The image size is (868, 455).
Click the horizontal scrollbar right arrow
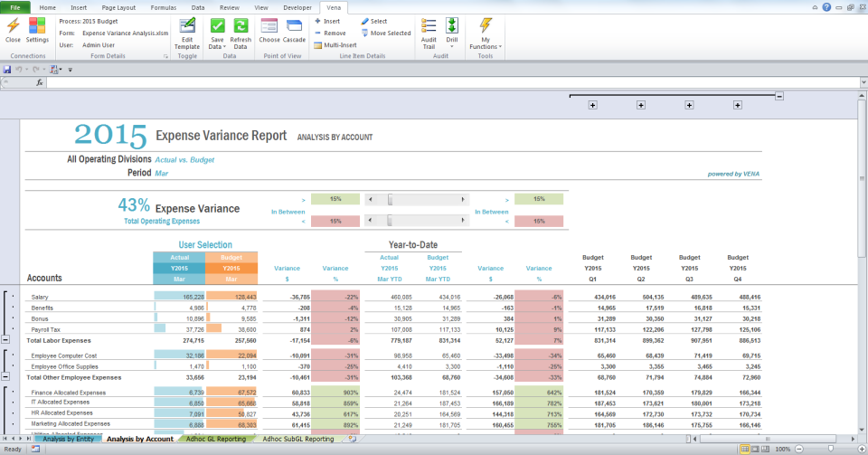click(x=853, y=439)
